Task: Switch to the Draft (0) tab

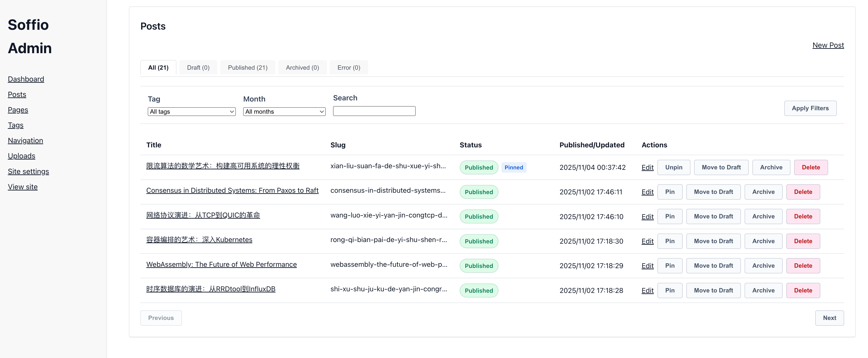Action: (x=198, y=68)
